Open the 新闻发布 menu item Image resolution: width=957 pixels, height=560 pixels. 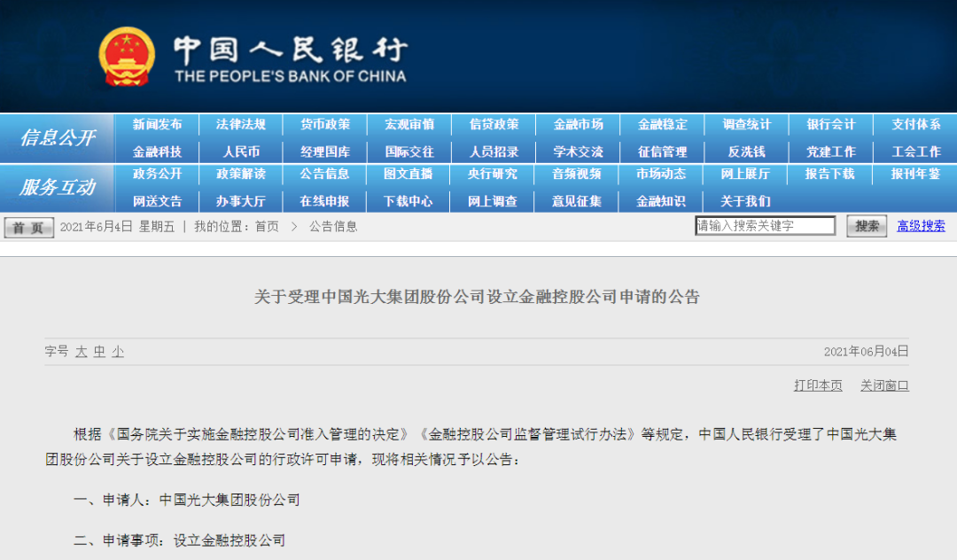point(158,124)
